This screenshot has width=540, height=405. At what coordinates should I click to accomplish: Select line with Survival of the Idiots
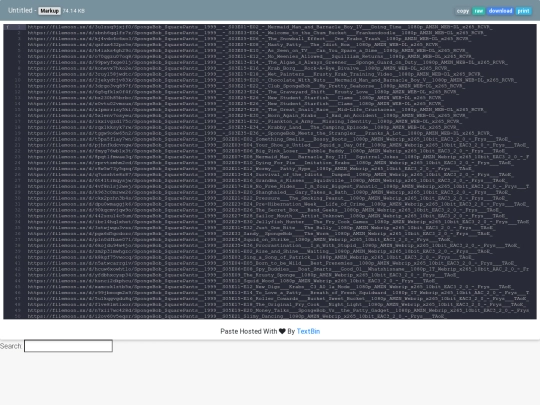pyautogui.click(x=270, y=175)
